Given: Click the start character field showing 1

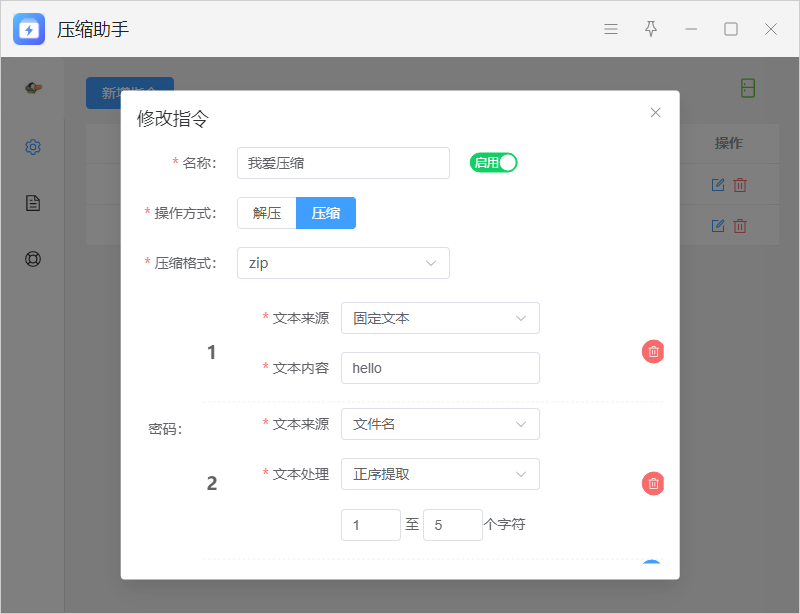Looking at the screenshot, I should (x=370, y=525).
